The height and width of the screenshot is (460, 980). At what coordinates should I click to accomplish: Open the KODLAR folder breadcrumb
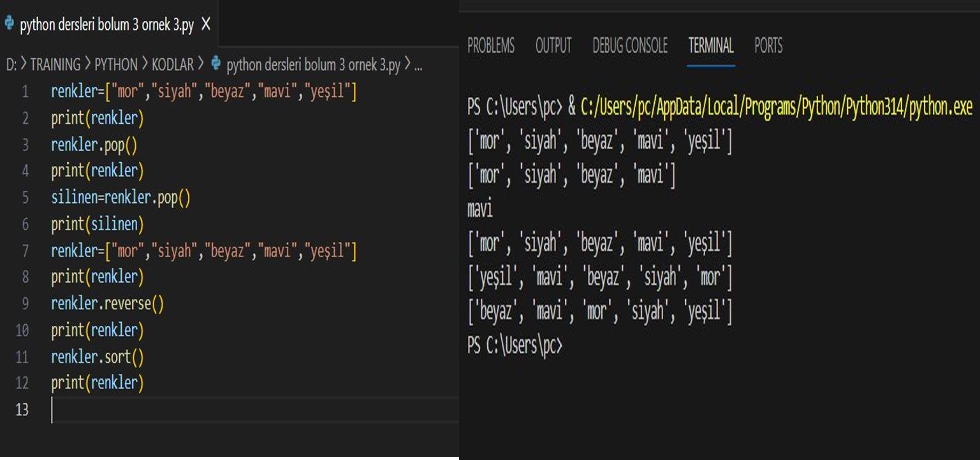pos(172,64)
